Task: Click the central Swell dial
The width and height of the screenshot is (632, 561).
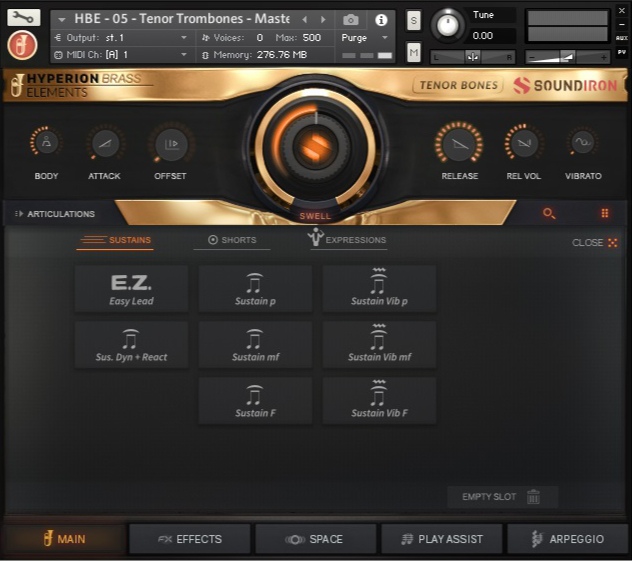Action: (316, 145)
